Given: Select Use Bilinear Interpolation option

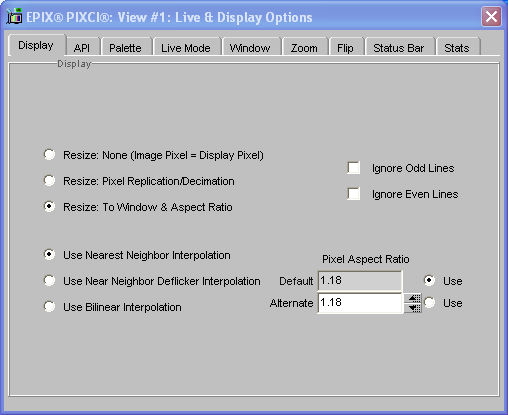Looking at the screenshot, I should 49,307.
